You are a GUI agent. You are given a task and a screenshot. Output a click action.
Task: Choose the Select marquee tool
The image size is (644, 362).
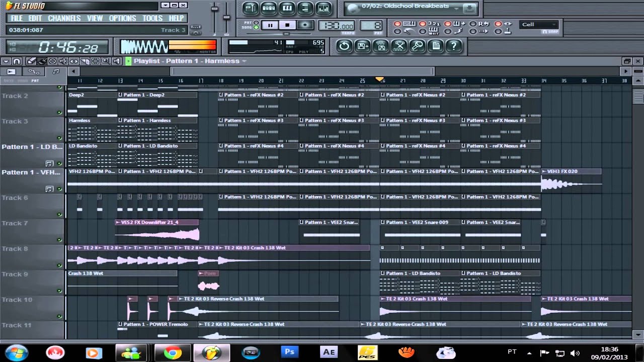pos(95,61)
